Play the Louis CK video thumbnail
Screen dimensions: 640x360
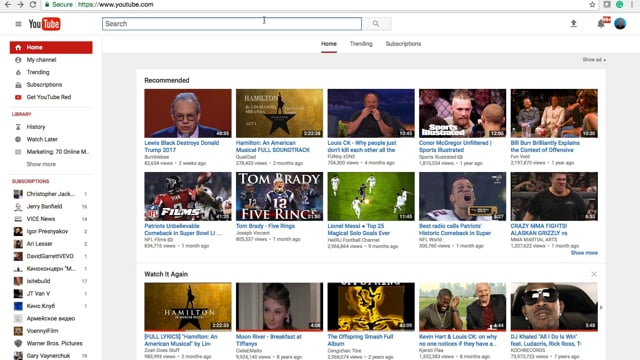pos(371,113)
